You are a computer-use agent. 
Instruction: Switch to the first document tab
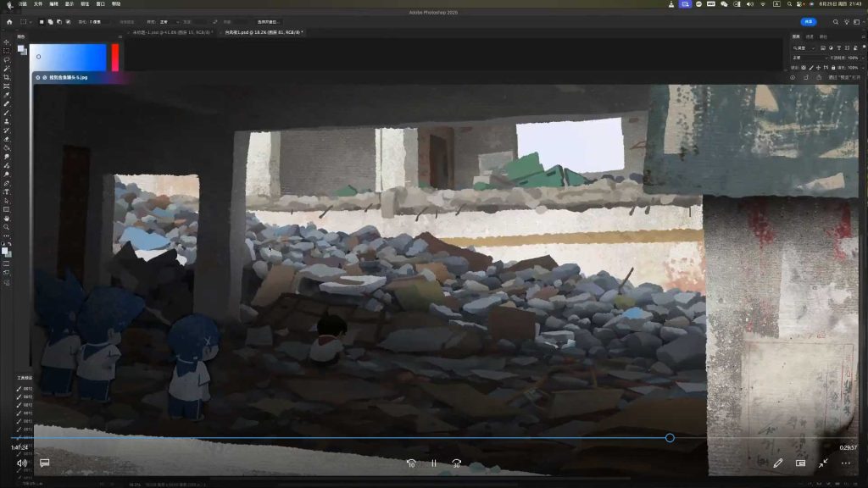pyautogui.click(x=171, y=33)
